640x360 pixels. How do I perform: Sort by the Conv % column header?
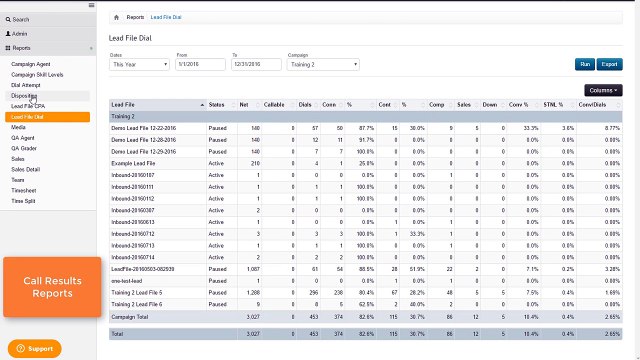524,105
